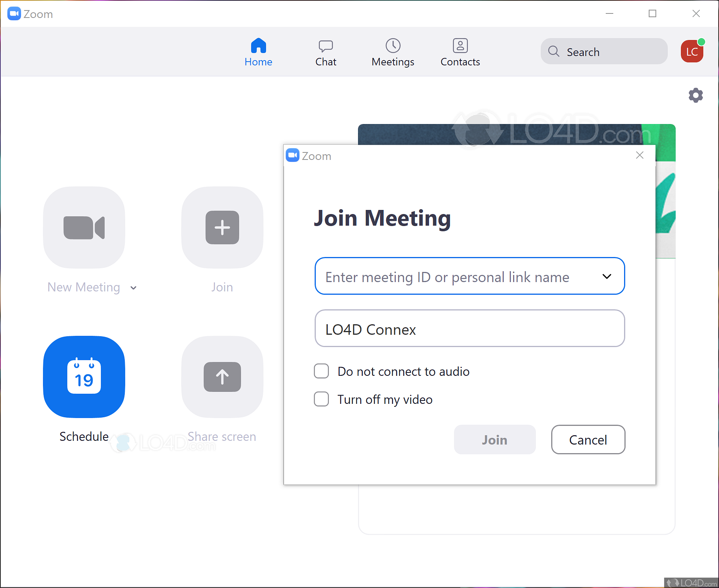Open the New Meeting options chevron

pos(133,288)
